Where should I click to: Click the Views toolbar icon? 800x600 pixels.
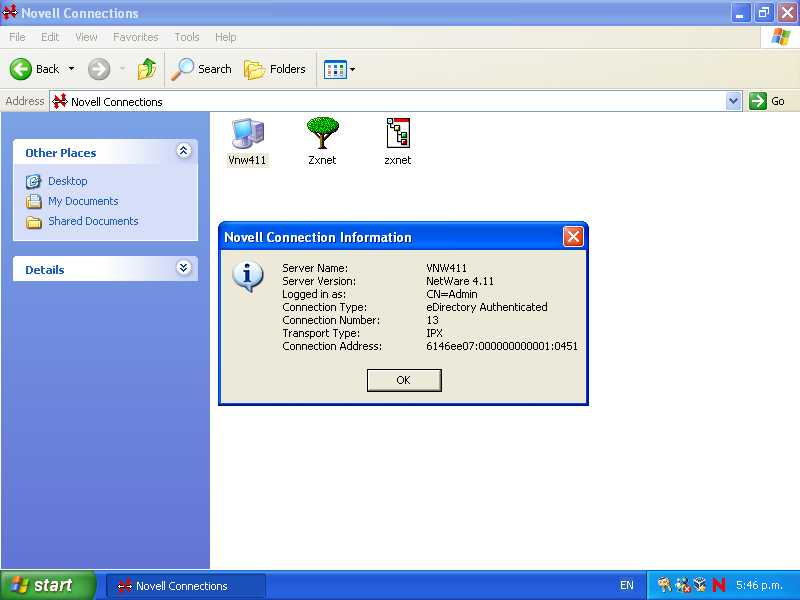tap(335, 69)
